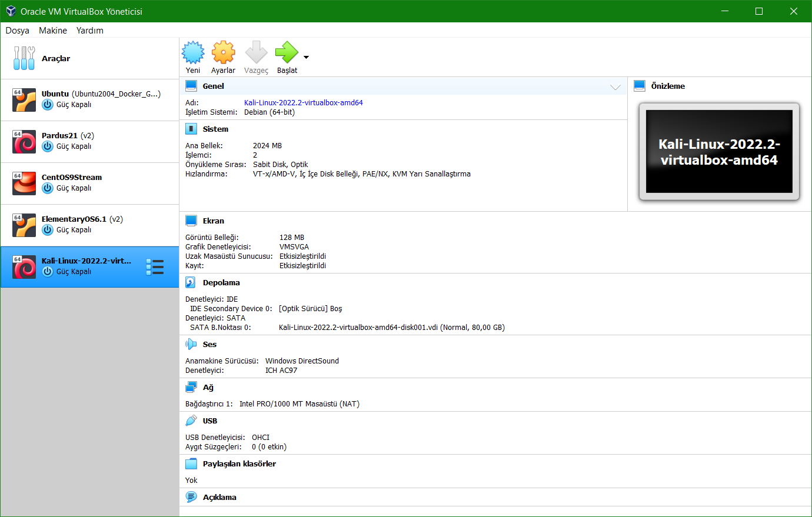The width and height of the screenshot is (812, 517).
Task: Click the Yeni (new VM) toolbar icon
Action: (x=193, y=52)
